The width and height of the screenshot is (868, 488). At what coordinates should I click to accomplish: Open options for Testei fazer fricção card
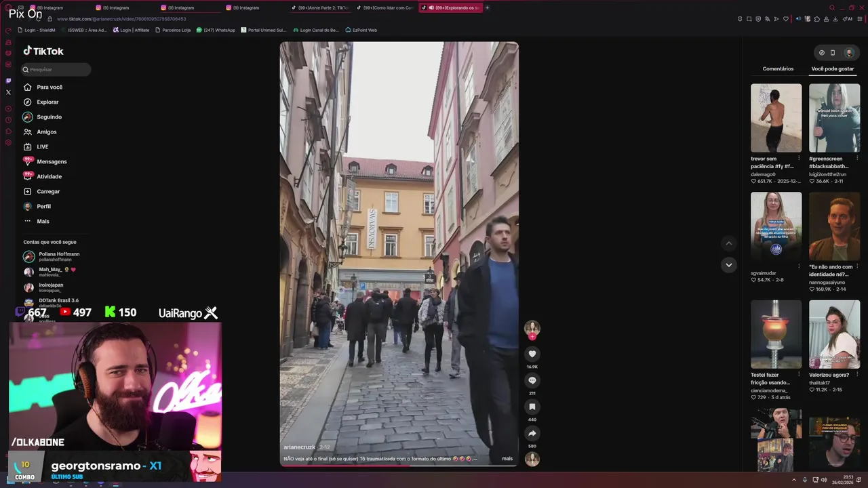[x=799, y=375]
